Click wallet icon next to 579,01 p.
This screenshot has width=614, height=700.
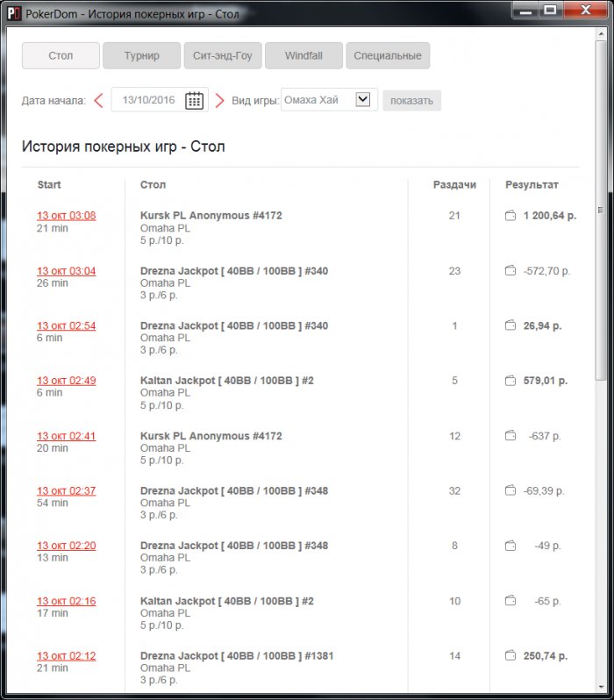pyautogui.click(x=510, y=381)
